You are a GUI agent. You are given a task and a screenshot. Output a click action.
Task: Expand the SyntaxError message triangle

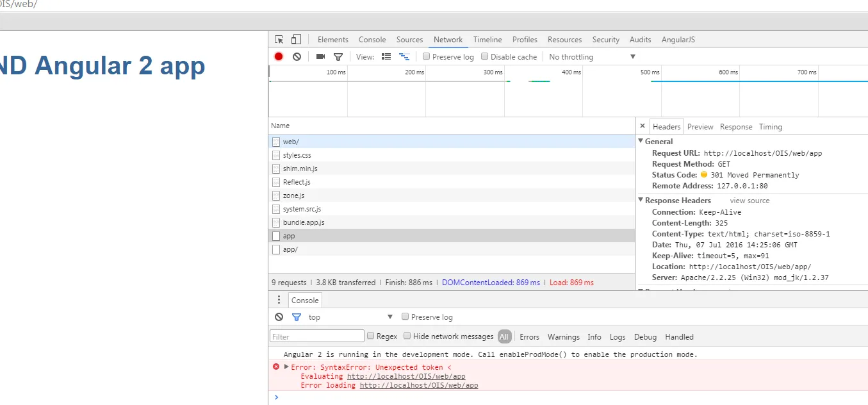(x=286, y=367)
